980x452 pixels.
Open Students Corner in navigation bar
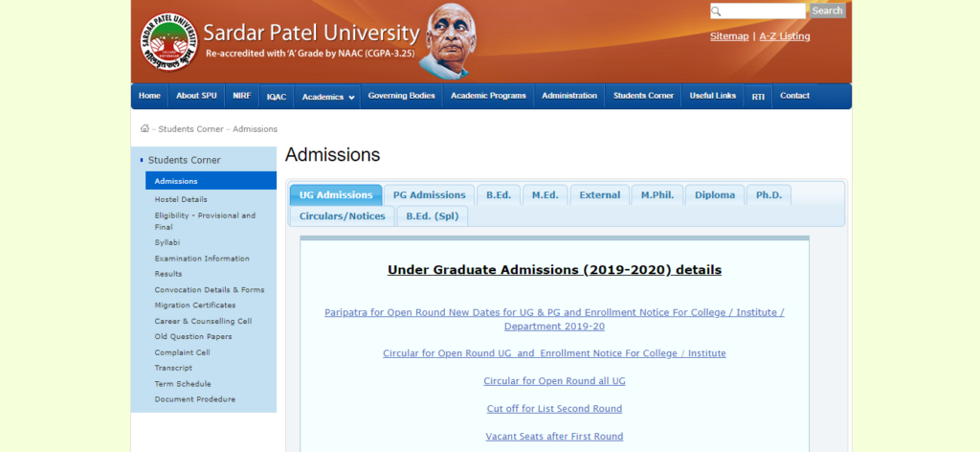pyautogui.click(x=643, y=96)
